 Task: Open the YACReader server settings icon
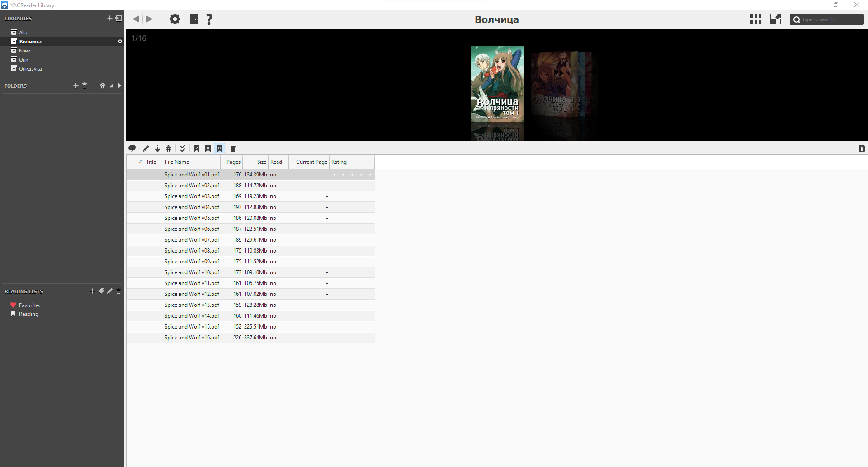(x=193, y=19)
